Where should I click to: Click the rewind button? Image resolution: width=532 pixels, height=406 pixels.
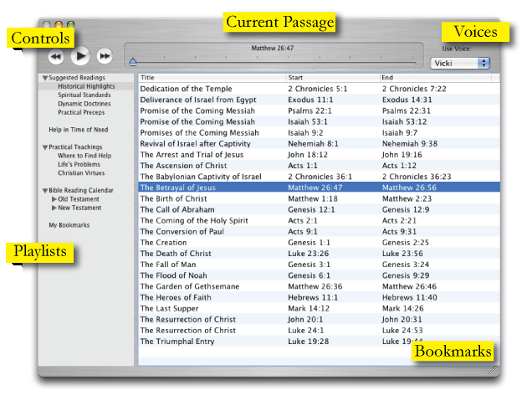pyautogui.click(x=56, y=57)
